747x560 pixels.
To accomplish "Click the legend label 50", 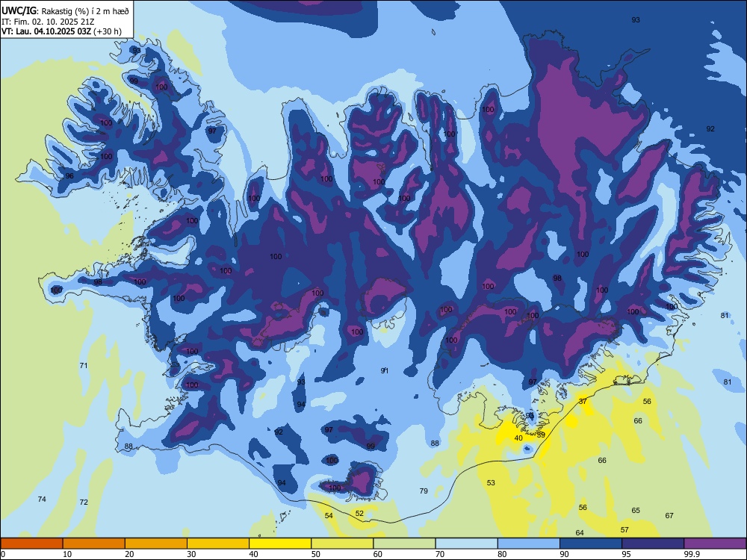I will click(315, 554).
